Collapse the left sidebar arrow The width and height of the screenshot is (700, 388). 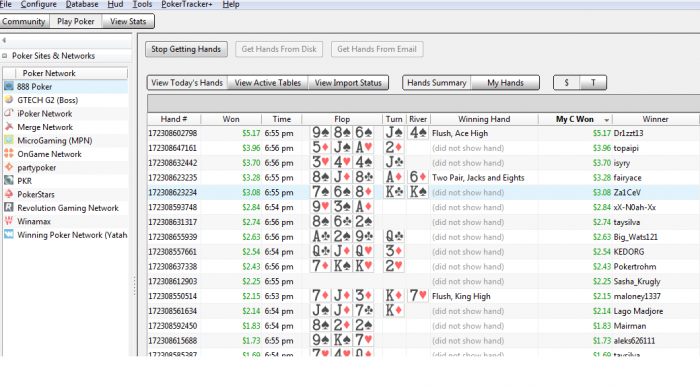coord(4,41)
